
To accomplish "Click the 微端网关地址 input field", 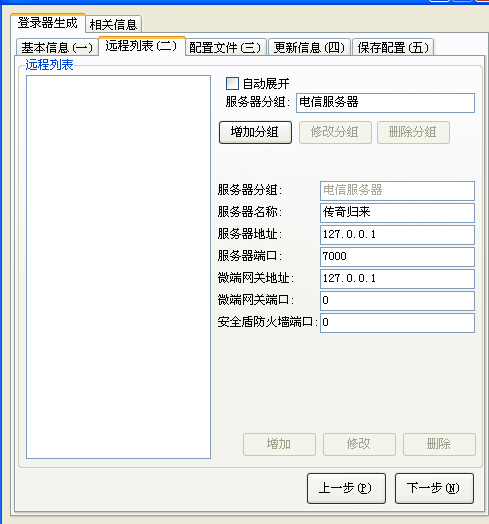I will [397, 279].
